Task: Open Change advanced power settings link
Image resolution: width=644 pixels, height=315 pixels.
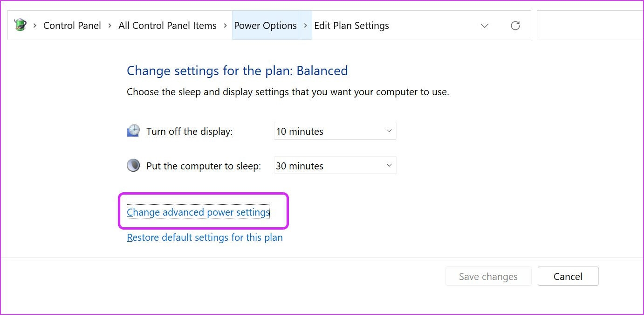Action: pos(198,212)
